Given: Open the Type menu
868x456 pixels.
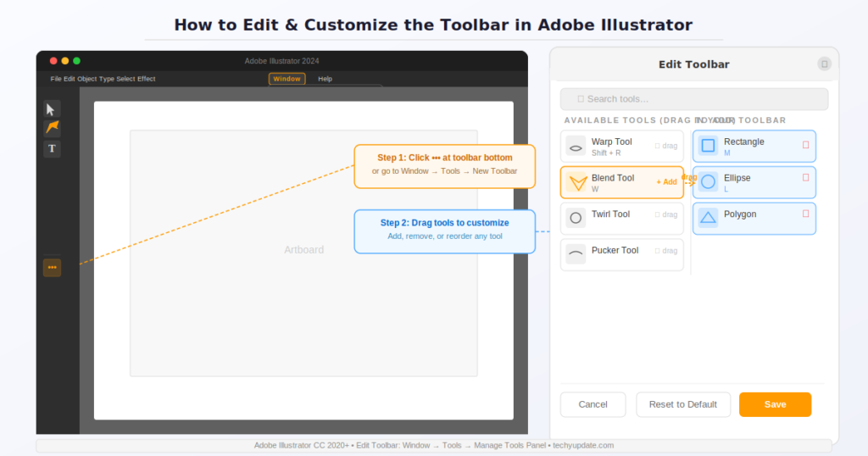Looking at the screenshot, I should (106, 79).
